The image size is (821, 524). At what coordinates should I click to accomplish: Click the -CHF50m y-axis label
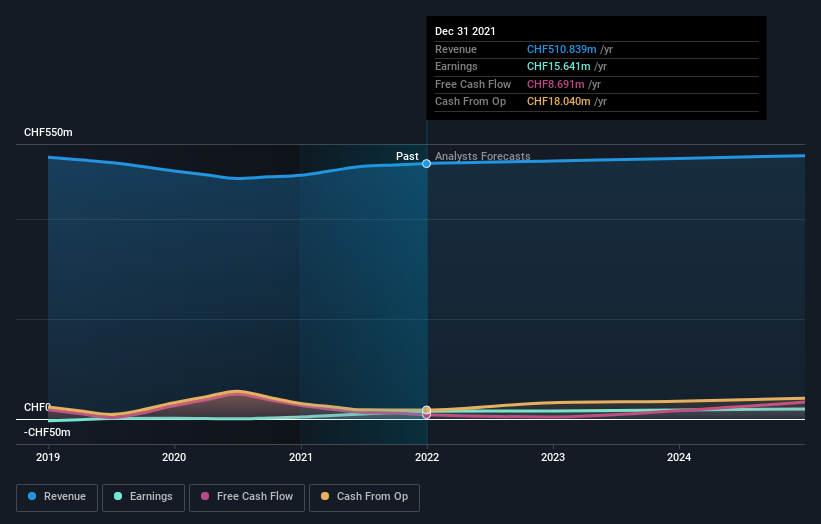[x=47, y=432]
